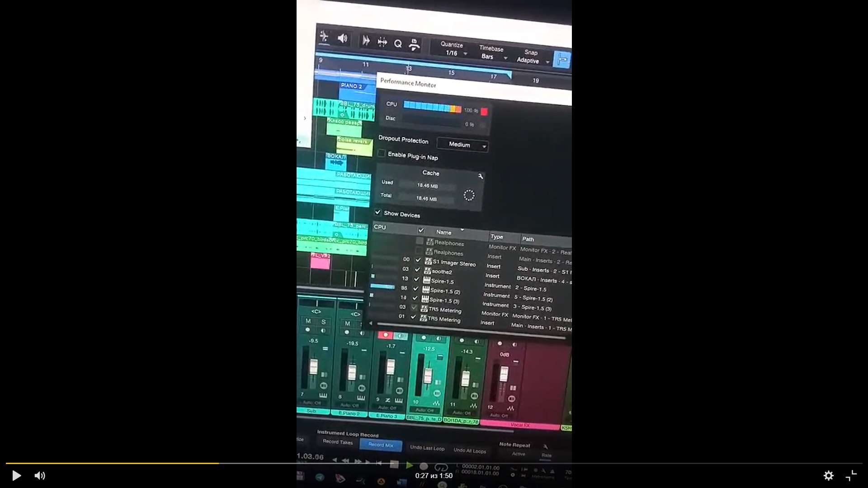
Task: Click the Type column header
Action: [x=497, y=237]
